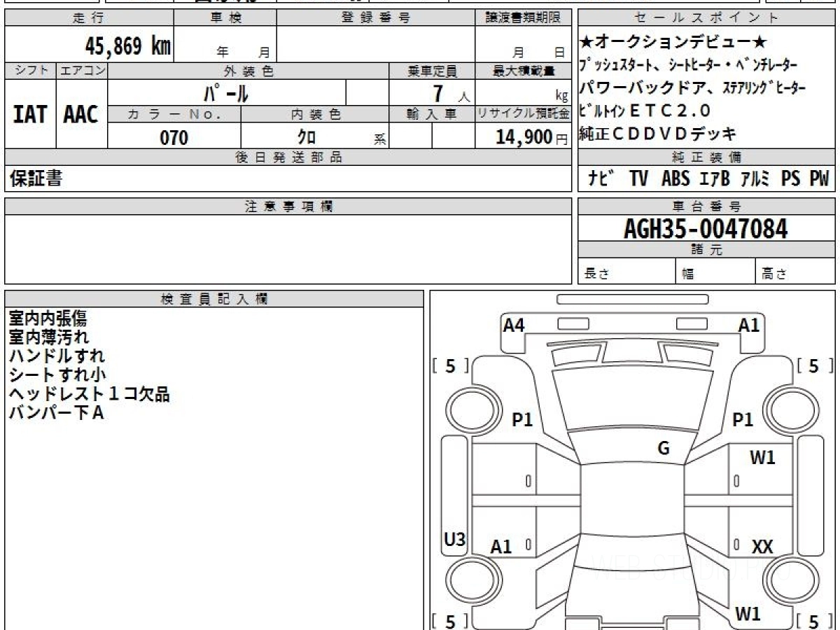Click the IAT shift type cell
840x630 pixels.
click(x=30, y=114)
